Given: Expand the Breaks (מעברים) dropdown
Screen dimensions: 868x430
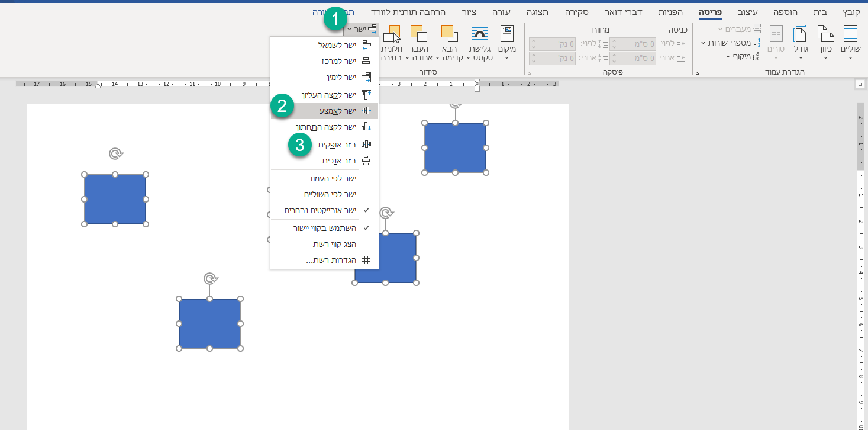Looking at the screenshot, I should tap(740, 29).
